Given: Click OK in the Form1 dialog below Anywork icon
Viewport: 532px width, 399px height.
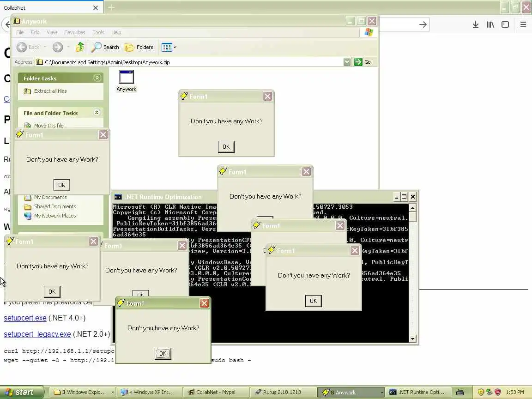Looking at the screenshot, I should (226, 146).
